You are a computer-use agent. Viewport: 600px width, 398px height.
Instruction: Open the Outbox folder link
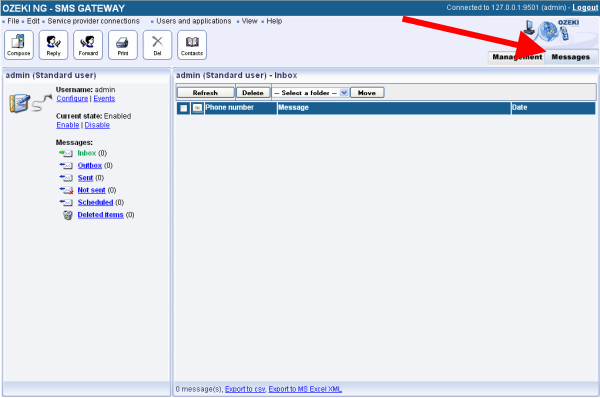90,166
